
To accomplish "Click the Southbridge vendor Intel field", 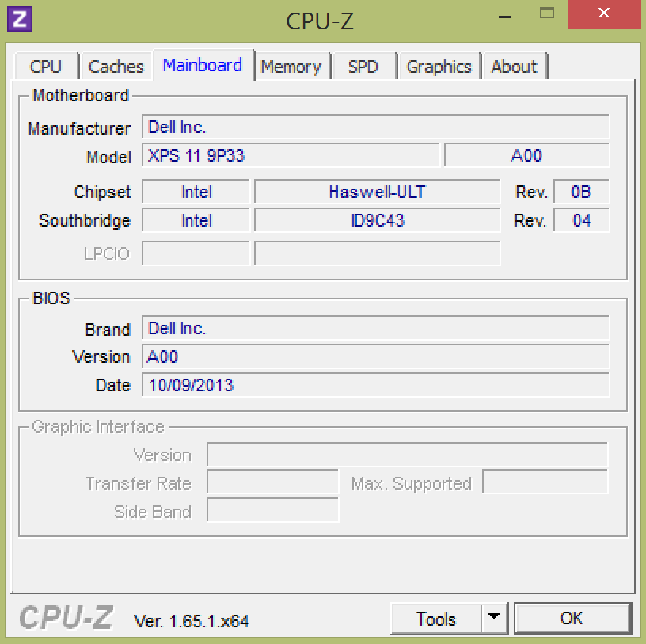I will (x=196, y=219).
